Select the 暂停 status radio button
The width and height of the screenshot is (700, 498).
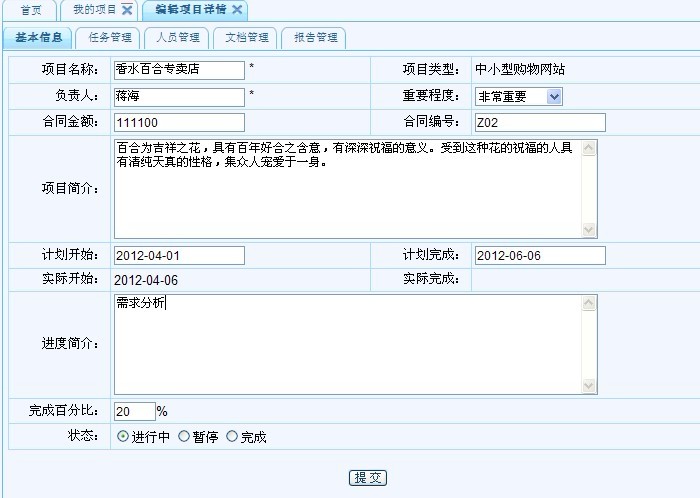coord(184,437)
